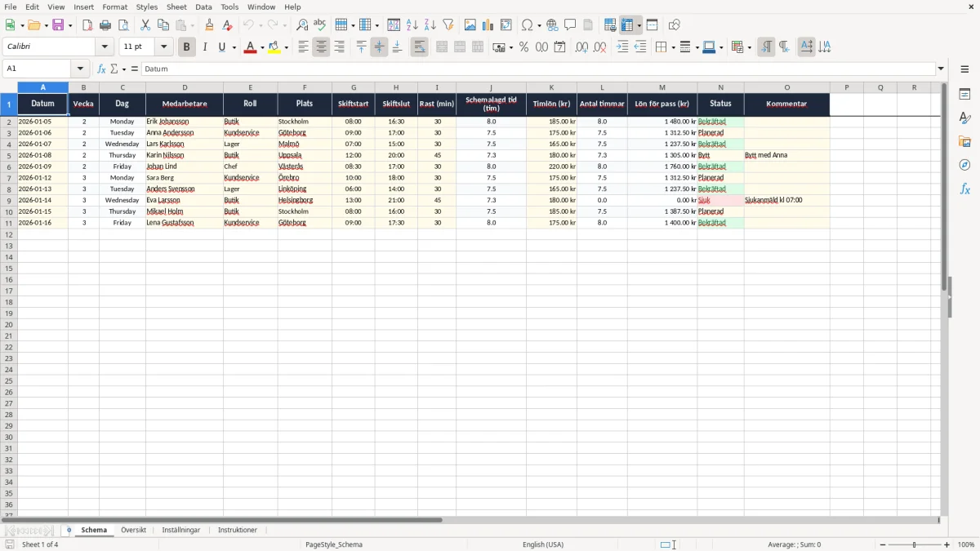This screenshot has width=980, height=551.
Task: Click zoom out minus button
Action: pyautogui.click(x=883, y=544)
